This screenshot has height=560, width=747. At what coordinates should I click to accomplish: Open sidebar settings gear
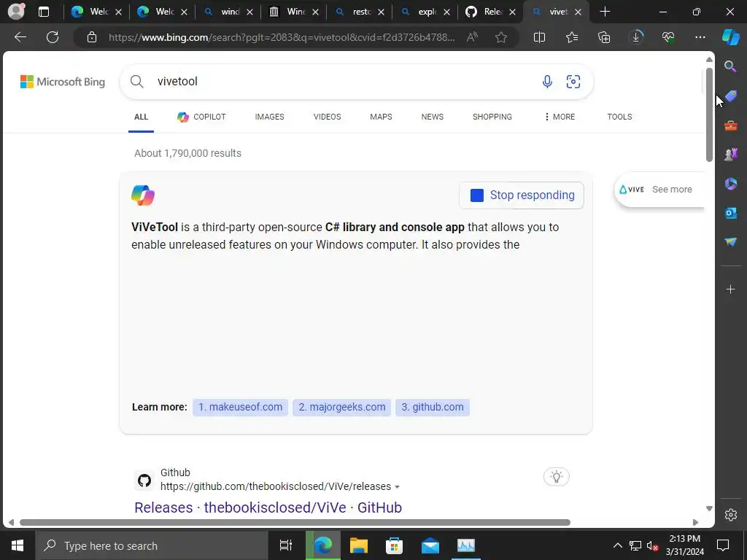click(x=731, y=515)
